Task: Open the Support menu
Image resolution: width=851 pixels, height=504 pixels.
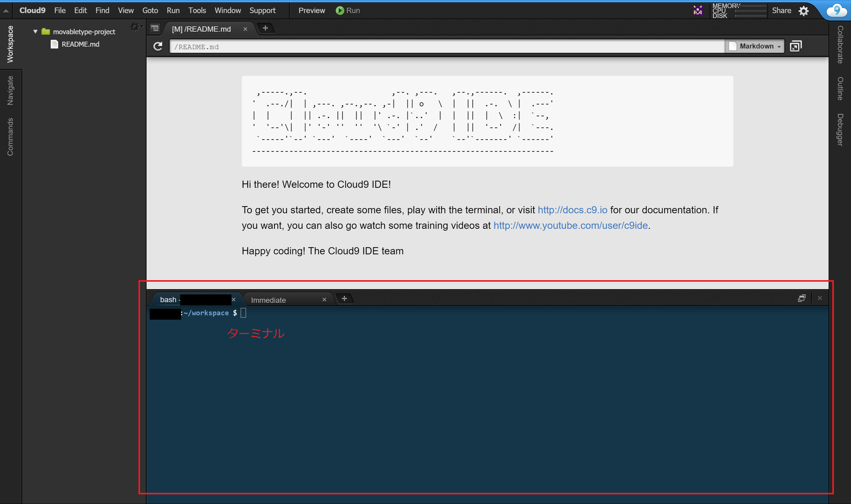Action: pos(262,11)
